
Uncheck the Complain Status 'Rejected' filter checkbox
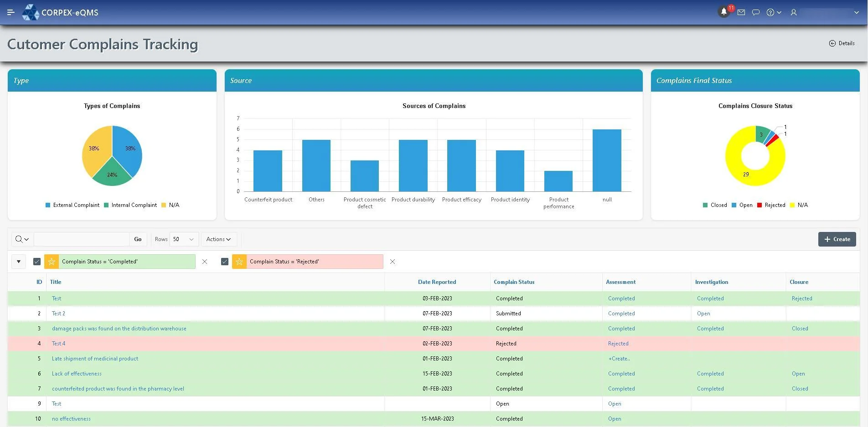coord(225,262)
